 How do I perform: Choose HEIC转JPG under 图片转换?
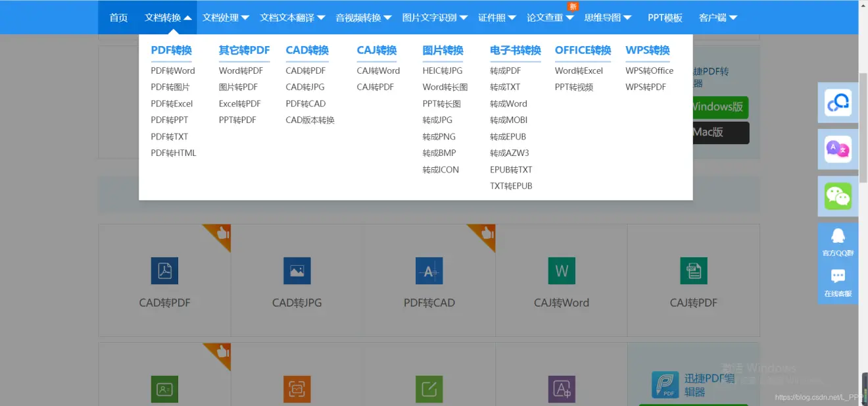[443, 70]
